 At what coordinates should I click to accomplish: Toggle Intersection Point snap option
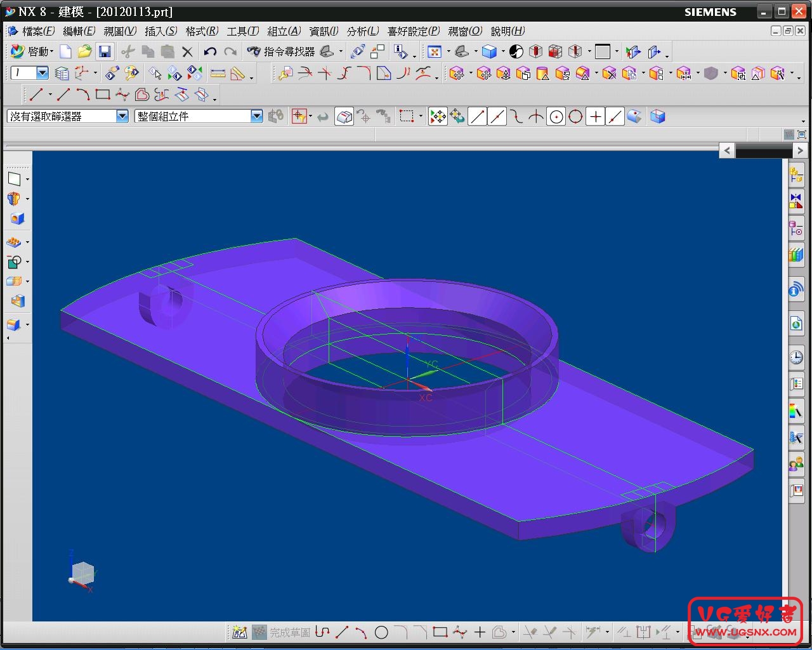coord(536,116)
